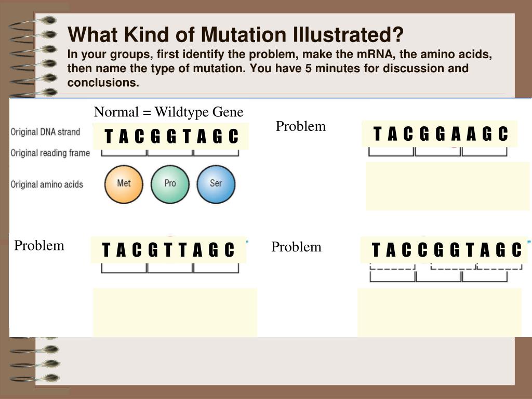Click the blue Ser amino acid circle
This screenshot has height=399, width=532.
(x=216, y=184)
